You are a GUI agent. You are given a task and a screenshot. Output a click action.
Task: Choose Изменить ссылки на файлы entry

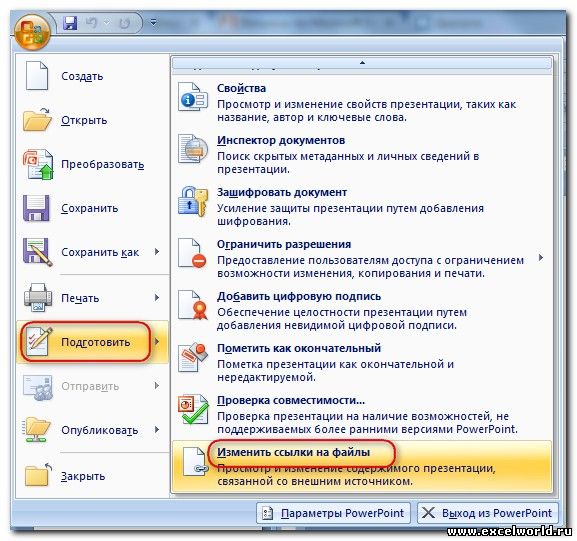(362, 466)
